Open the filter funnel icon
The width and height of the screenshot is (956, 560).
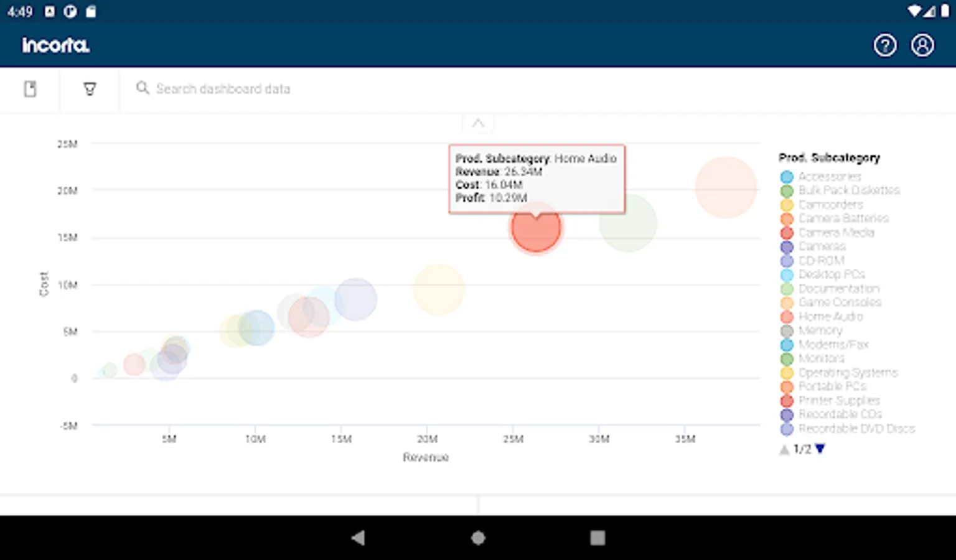click(x=90, y=89)
